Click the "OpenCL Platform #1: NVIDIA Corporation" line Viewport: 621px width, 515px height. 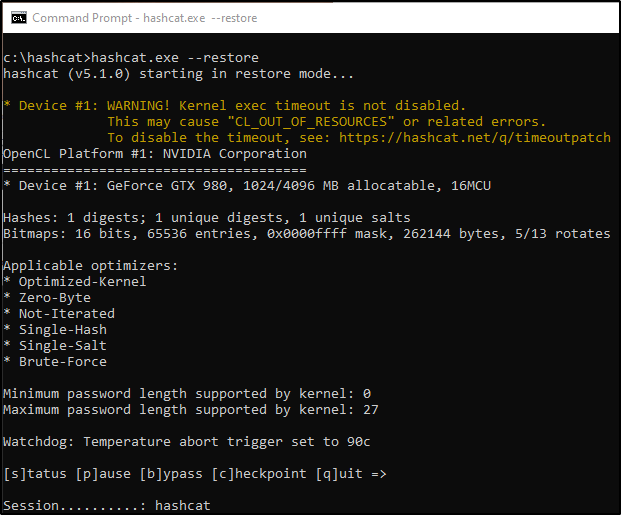pos(155,154)
